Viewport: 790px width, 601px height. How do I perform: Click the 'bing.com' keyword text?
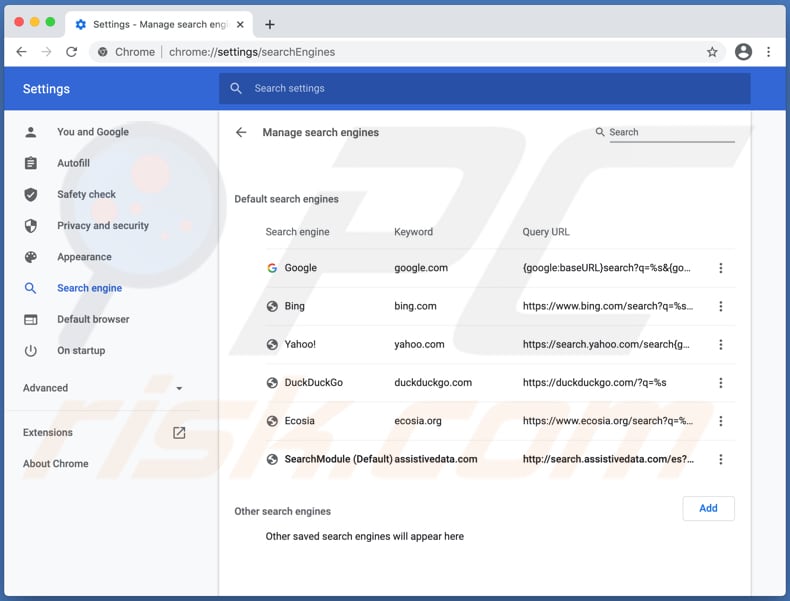[x=415, y=306]
